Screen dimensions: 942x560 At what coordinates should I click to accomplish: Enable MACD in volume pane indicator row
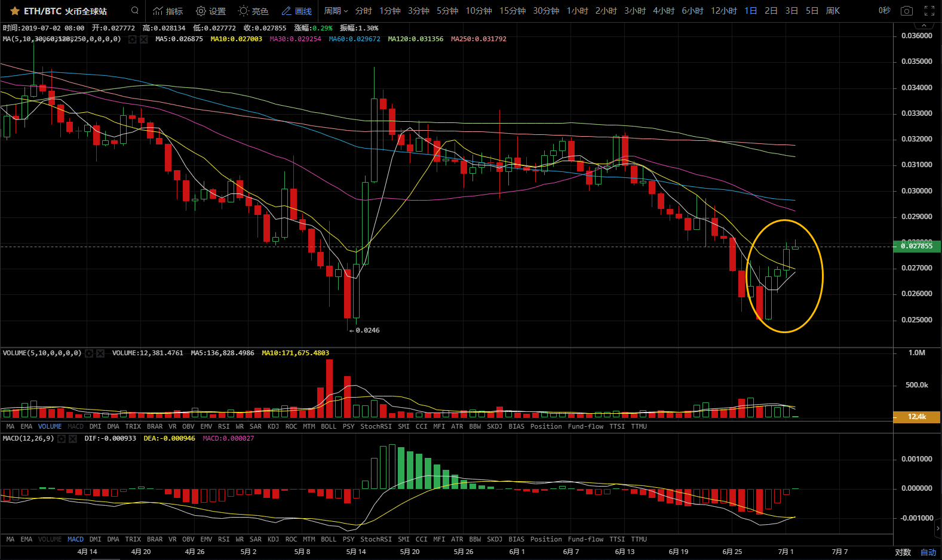coord(75,426)
